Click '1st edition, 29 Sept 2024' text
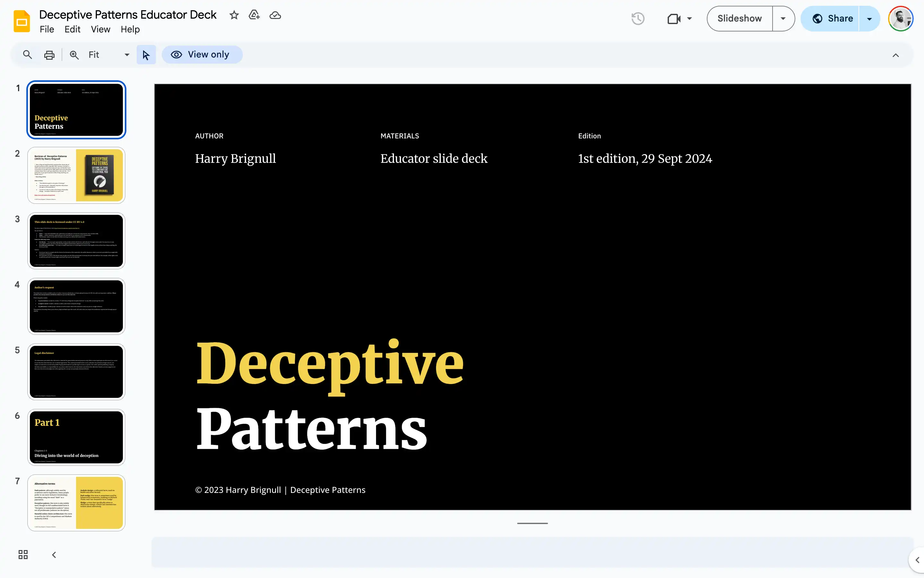The width and height of the screenshot is (924, 578). click(x=645, y=158)
